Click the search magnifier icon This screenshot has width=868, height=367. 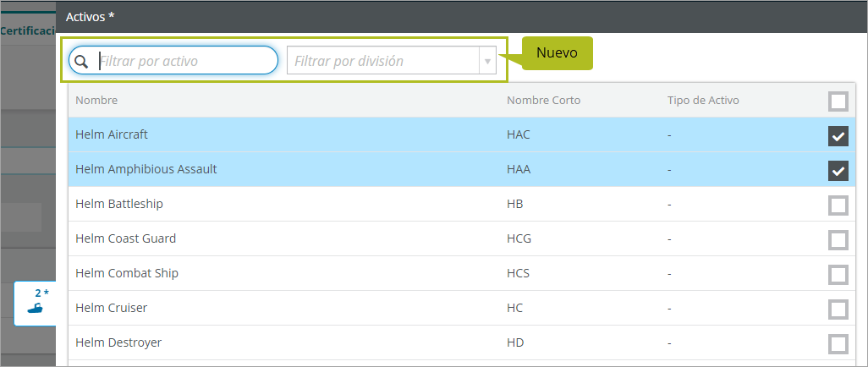coord(81,61)
